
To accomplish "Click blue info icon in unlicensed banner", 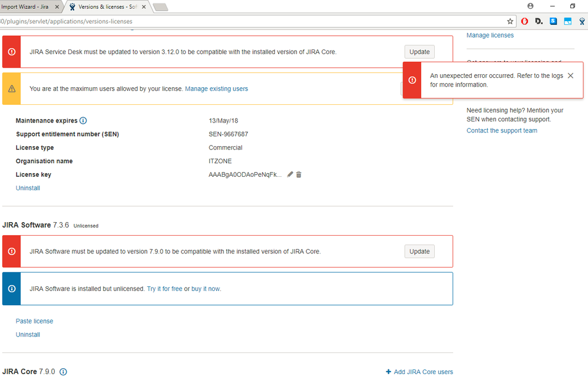I will [12, 289].
